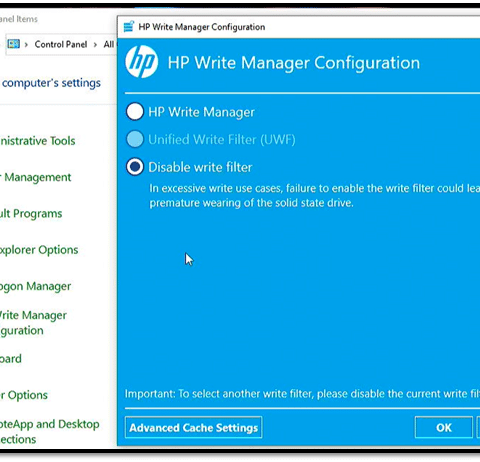Open Write Manager Configuration in Control Panel
The width and height of the screenshot is (480, 462).
tap(33, 323)
